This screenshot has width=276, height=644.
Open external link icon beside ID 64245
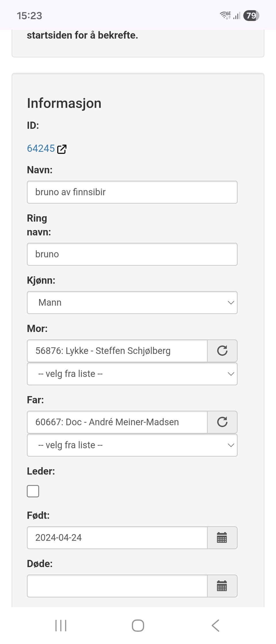point(62,149)
